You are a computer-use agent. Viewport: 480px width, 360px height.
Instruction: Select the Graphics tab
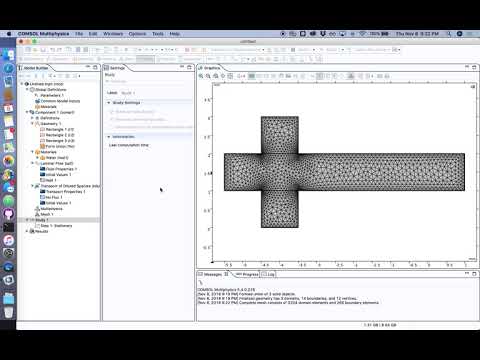(x=210, y=68)
